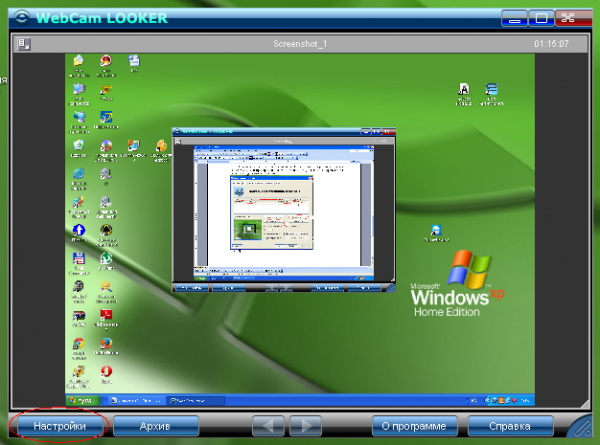Screen dimensions: 600x445
Task: Click the red Opera icon on captured desktop
Action: click(x=106, y=371)
